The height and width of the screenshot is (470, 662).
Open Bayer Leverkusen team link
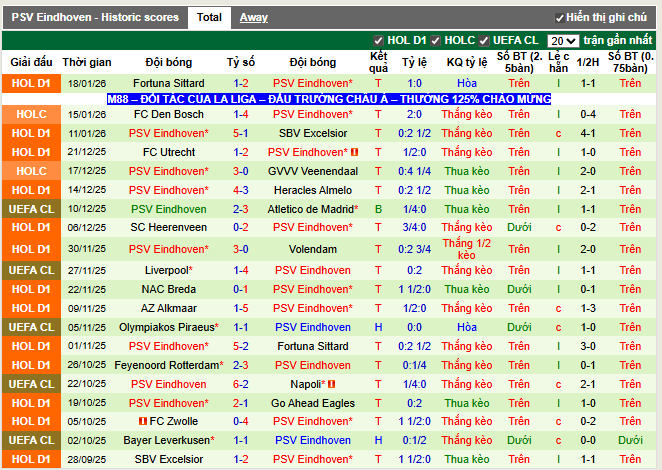pyautogui.click(x=167, y=440)
